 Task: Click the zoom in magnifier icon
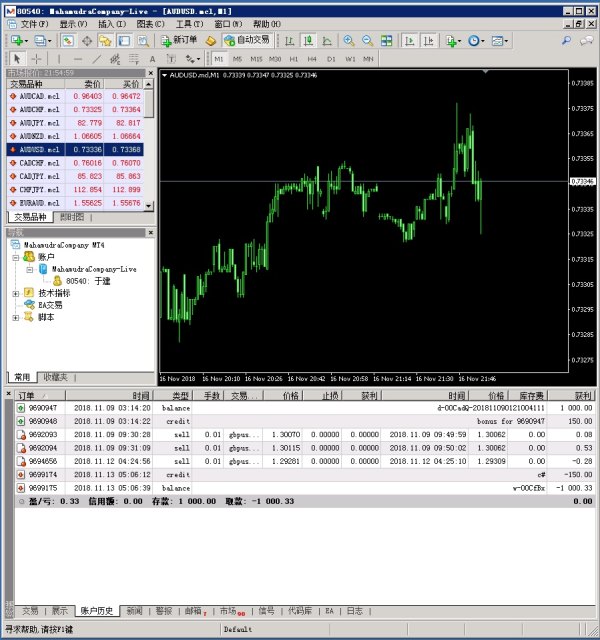click(x=349, y=40)
